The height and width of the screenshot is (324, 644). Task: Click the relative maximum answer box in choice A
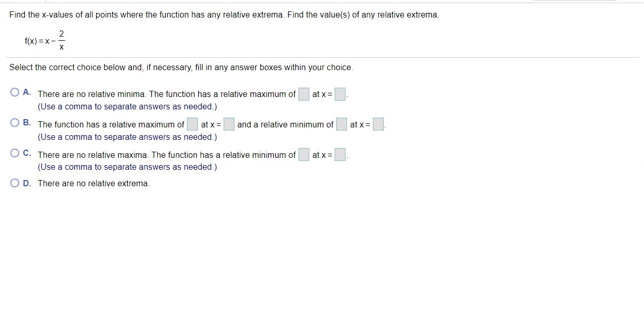[303, 94]
